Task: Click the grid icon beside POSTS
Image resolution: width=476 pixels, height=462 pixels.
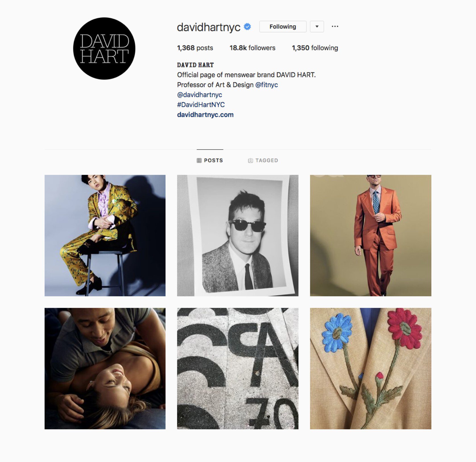Action: (199, 161)
